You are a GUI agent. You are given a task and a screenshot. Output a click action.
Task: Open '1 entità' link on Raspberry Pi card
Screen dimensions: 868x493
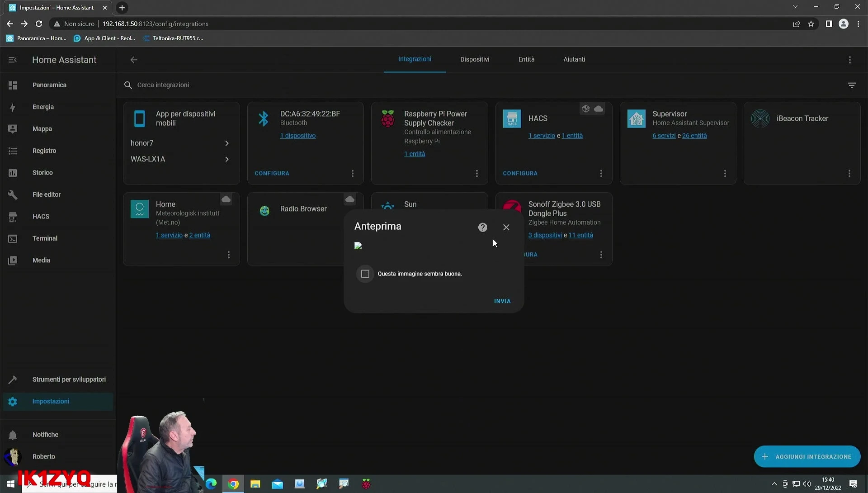[x=415, y=154]
